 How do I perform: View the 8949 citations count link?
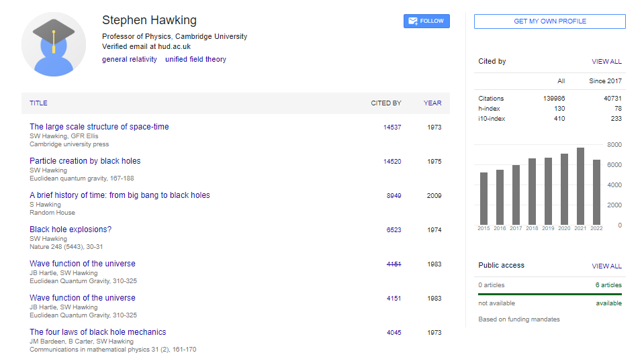[x=394, y=196]
